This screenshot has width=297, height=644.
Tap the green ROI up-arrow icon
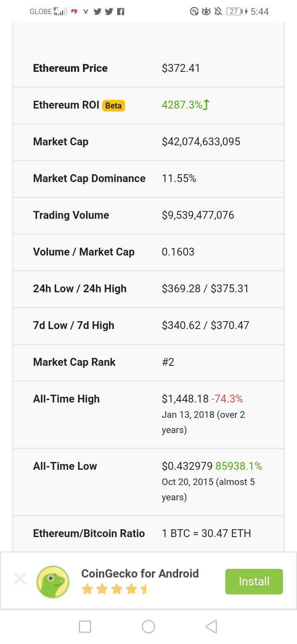[x=207, y=104]
